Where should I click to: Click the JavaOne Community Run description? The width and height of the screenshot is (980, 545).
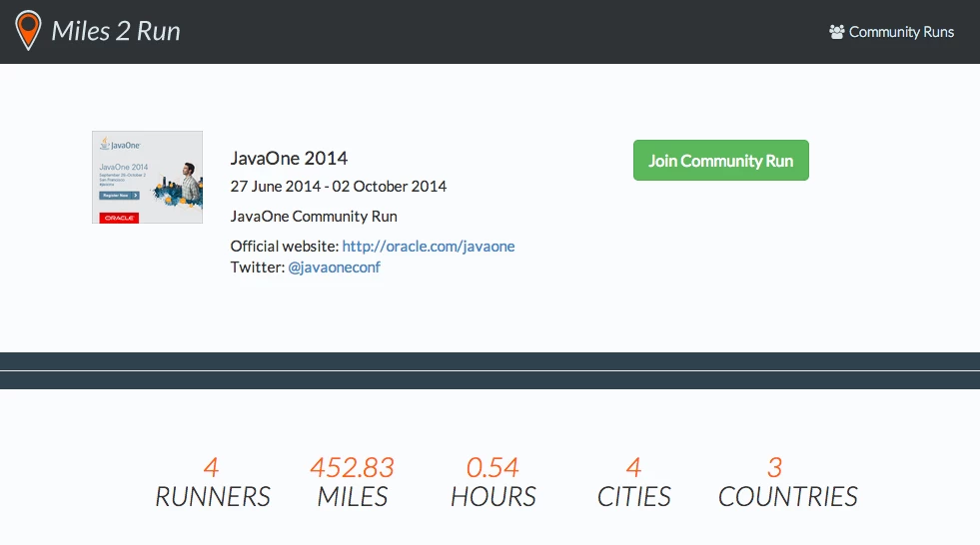tap(314, 216)
